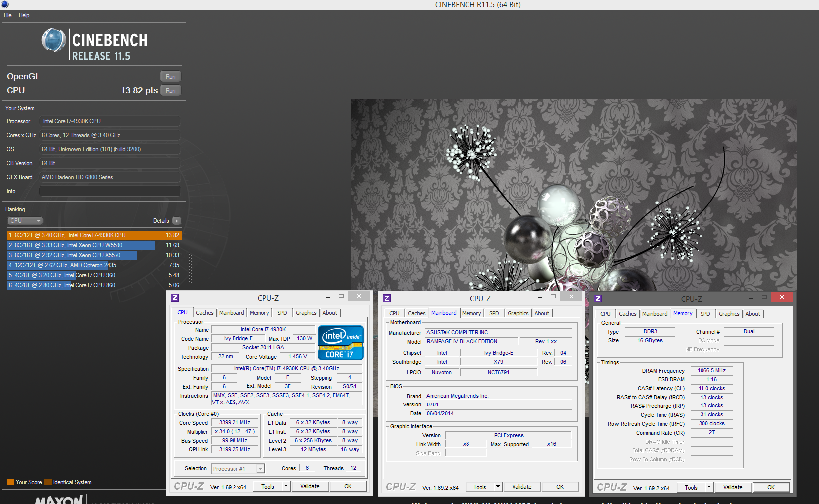Click the CPU-Z icon in the Memory window
The height and width of the screenshot is (504, 819).
[x=598, y=299]
